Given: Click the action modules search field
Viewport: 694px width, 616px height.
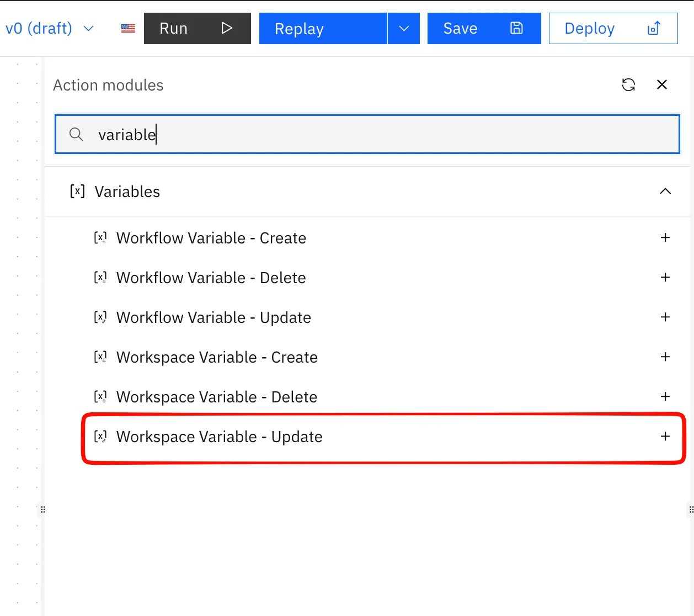Looking at the screenshot, I should point(367,134).
